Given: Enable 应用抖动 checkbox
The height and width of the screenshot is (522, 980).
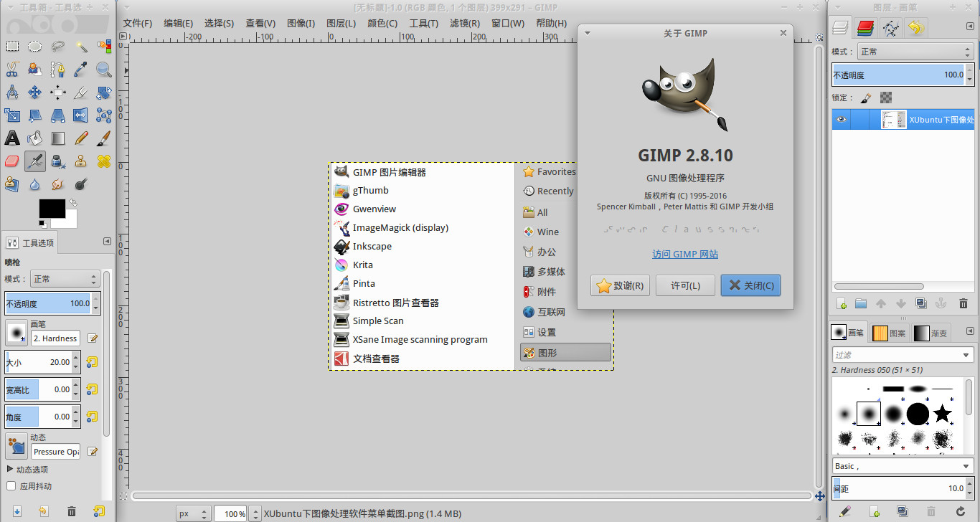Looking at the screenshot, I should click(11, 486).
